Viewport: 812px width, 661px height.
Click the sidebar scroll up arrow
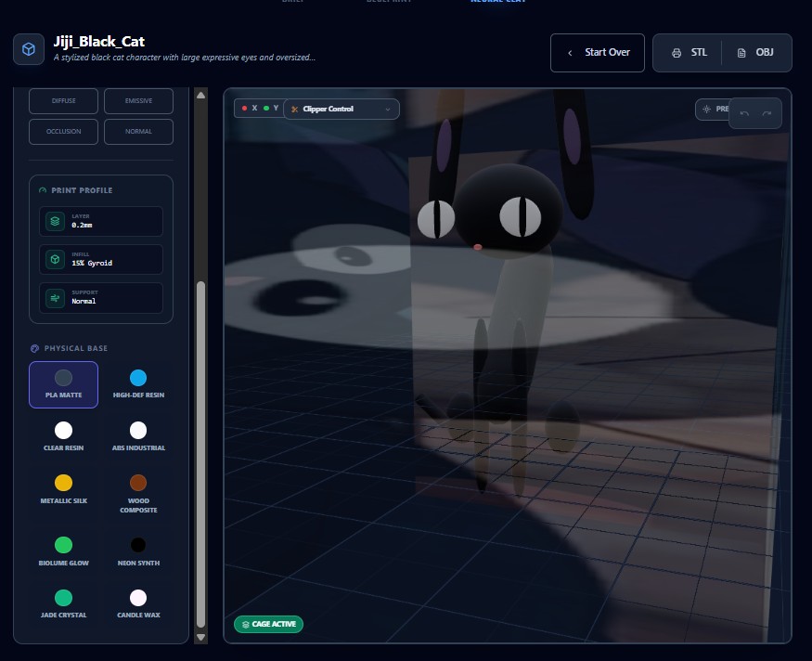pos(201,96)
